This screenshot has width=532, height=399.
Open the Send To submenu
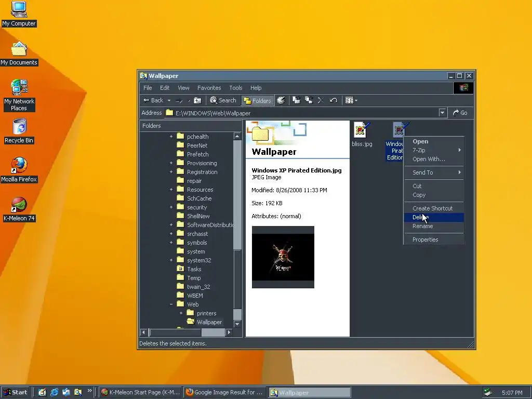pyautogui.click(x=434, y=172)
